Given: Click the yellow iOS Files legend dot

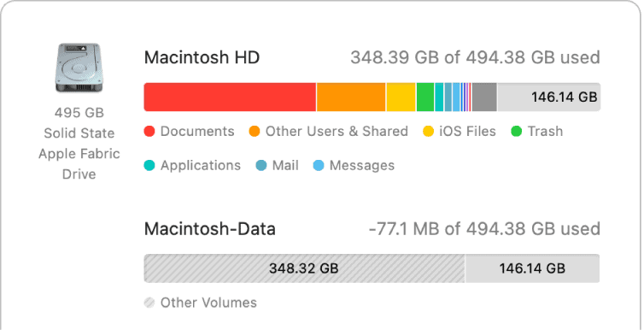Looking at the screenshot, I should (429, 132).
